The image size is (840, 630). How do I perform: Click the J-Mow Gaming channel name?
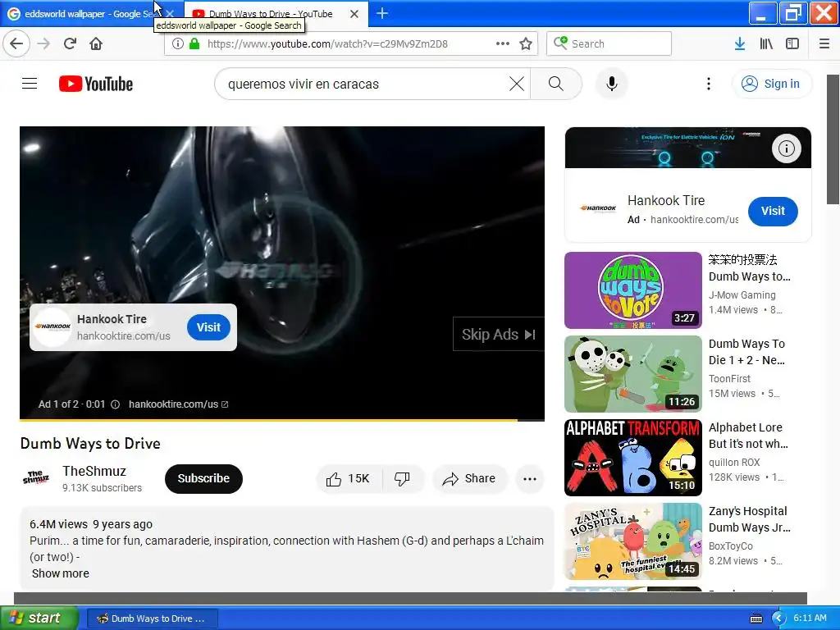(x=742, y=295)
